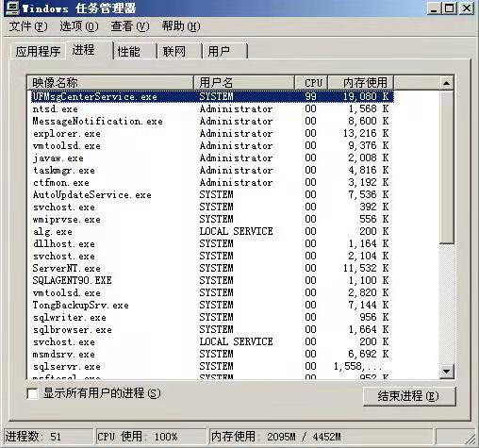Select svchost.exe run by LOCAL SERVICE
This screenshot has height=448, width=479.
pos(210,341)
